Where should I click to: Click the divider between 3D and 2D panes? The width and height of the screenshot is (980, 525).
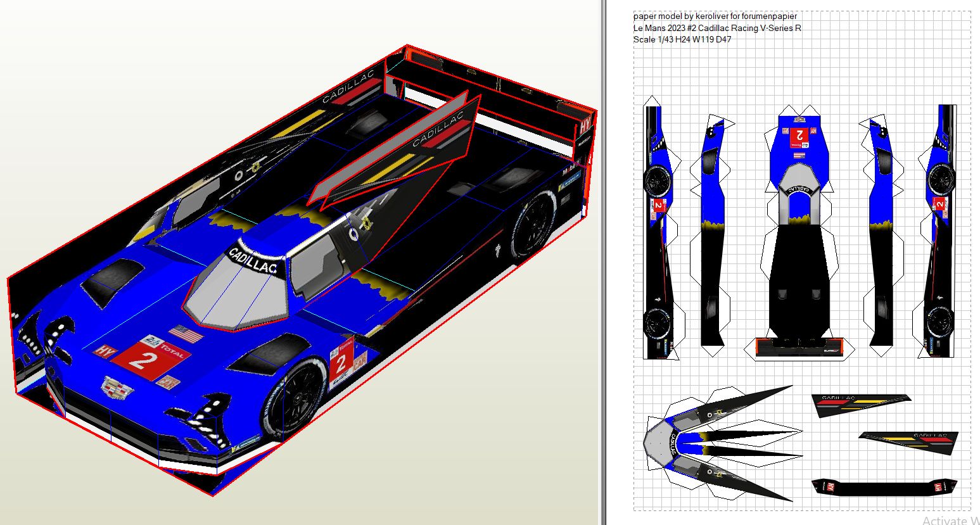(602, 262)
